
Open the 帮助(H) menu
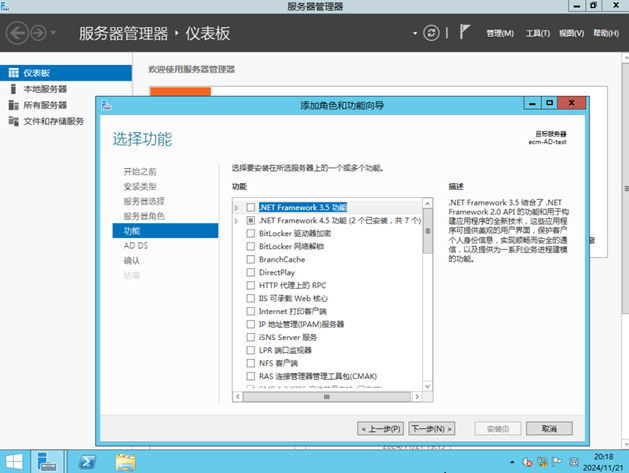click(x=606, y=33)
